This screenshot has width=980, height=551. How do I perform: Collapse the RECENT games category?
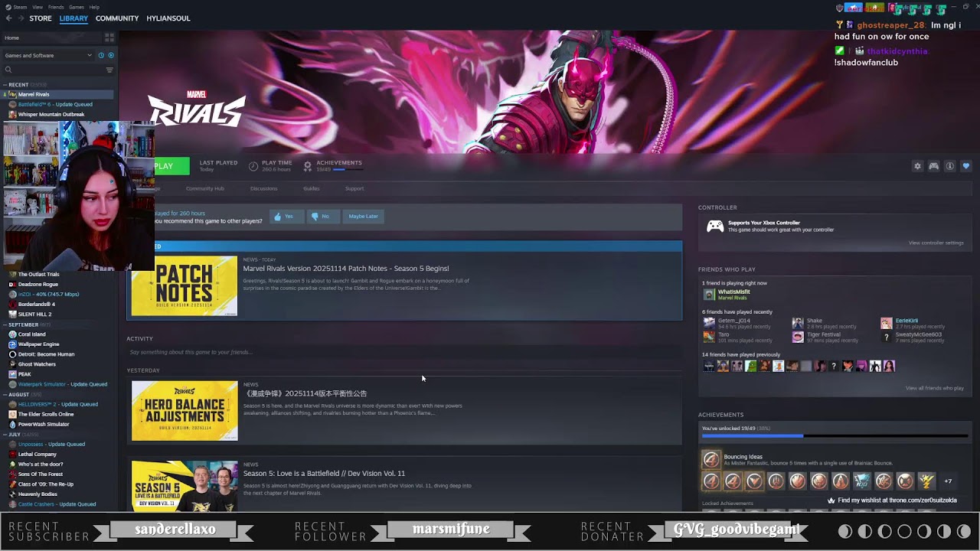[5, 85]
